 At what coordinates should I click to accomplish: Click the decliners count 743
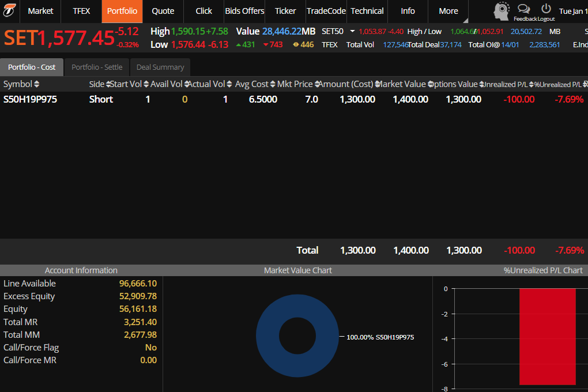(276, 44)
